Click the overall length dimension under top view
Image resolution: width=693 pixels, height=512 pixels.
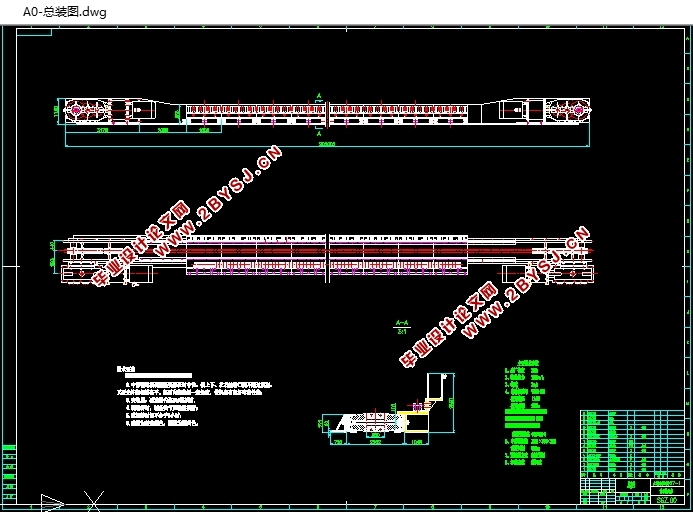(327, 144)
